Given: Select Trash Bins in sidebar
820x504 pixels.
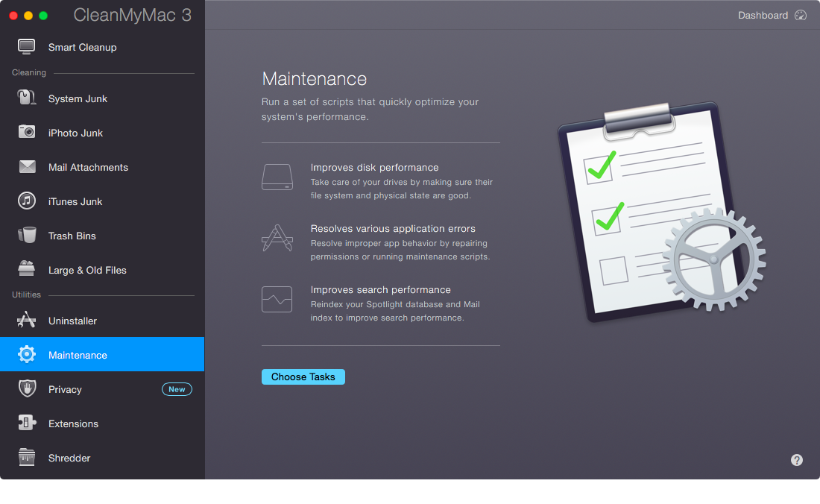Looking at the screenshot, I should 102,236.
